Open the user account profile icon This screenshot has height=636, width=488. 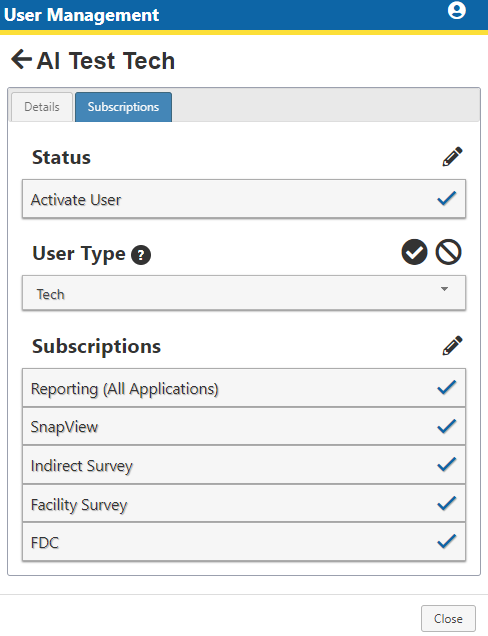(x=456, y=11)
